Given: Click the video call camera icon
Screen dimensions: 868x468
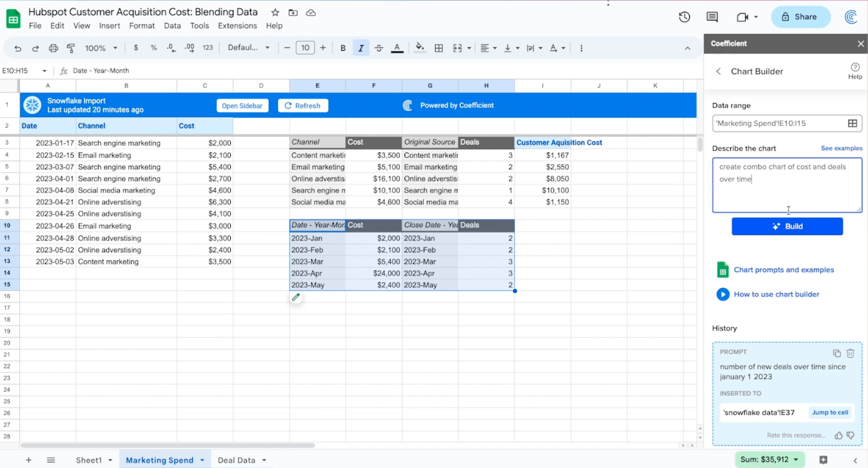Looking at the screenshot, I should [742, 17].
